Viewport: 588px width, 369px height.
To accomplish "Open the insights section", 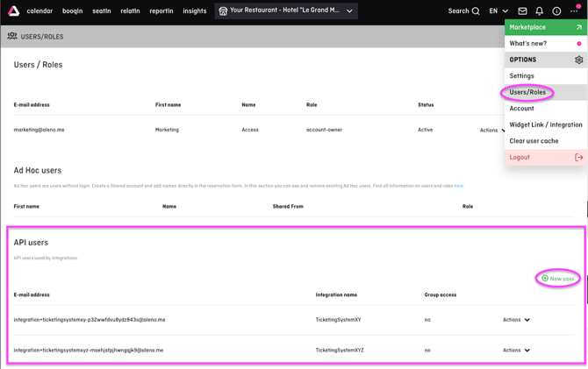I will click(x=195, y=11).
